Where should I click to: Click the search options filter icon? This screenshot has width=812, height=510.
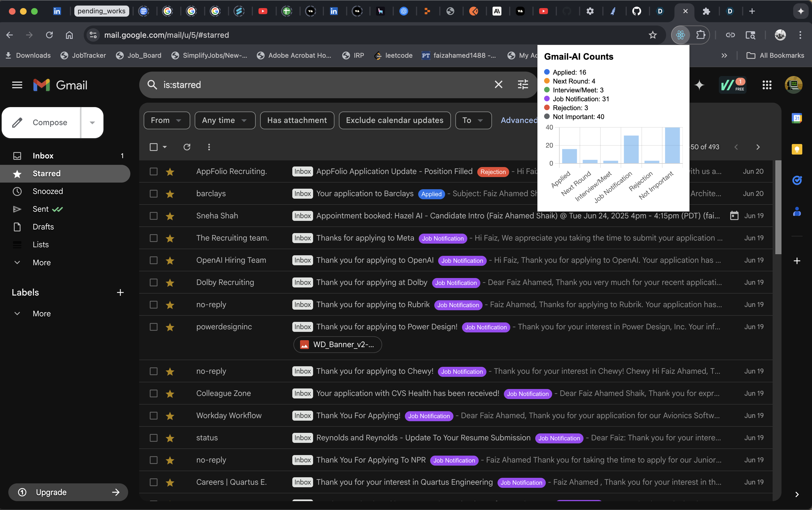tap(523, 84)
